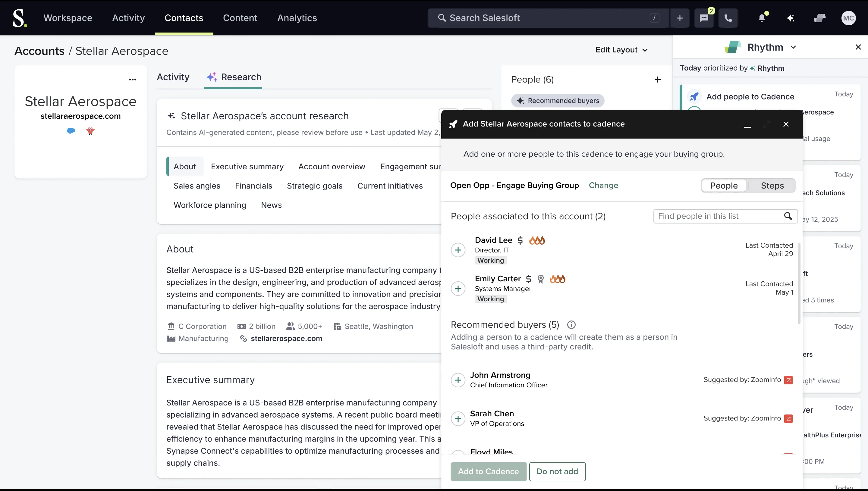The height and width of the screenshot is (491, 868).
Task: Jump to the News section
Action: point(272,205)
